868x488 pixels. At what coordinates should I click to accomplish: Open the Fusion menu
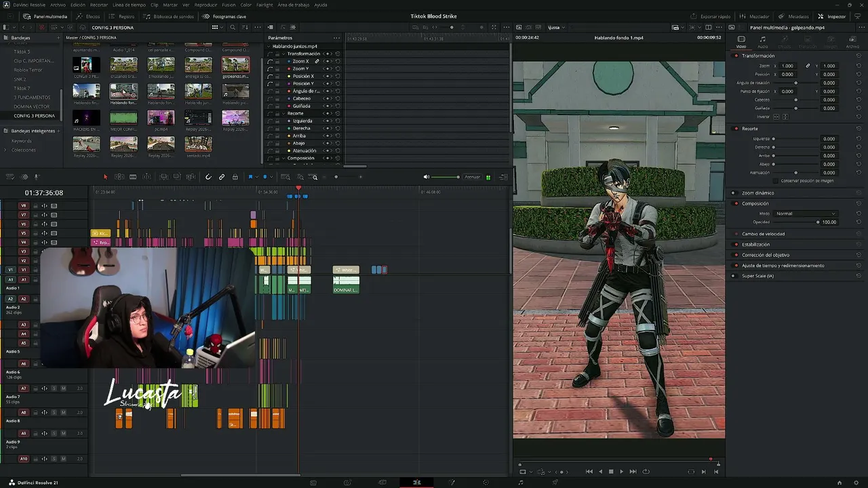click(229, 5)
